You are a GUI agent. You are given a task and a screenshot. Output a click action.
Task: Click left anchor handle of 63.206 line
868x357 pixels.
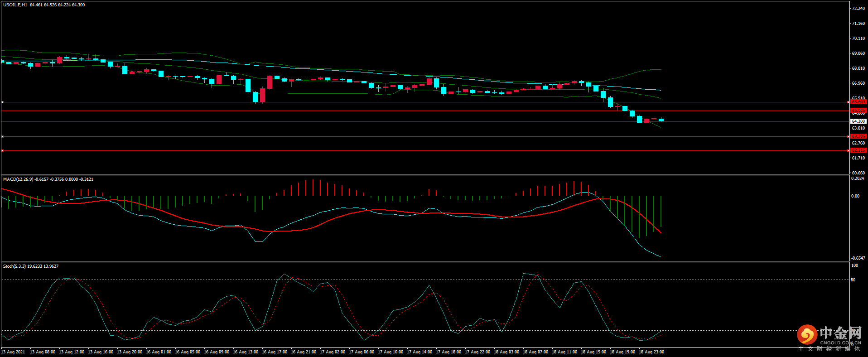click(3, 136)
